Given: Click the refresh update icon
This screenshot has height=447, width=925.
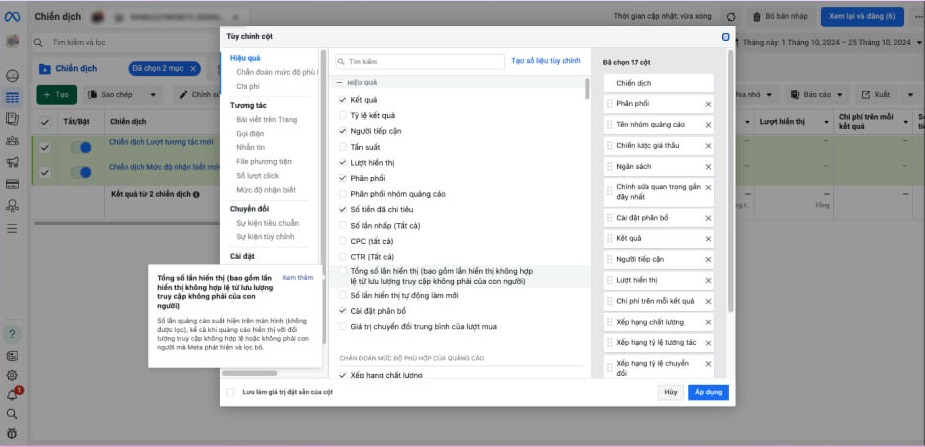Looking at the screenshot, I should pos(732,17).
